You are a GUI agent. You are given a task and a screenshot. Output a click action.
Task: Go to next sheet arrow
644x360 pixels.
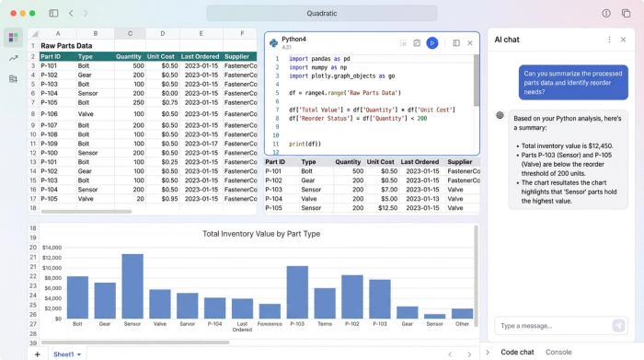469,354
